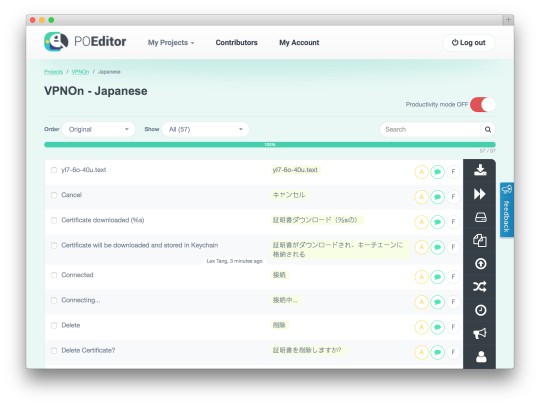This screenshot has width=540, height=406.
Task: Open the My Projects menu
Action: (x=171, y=43)
